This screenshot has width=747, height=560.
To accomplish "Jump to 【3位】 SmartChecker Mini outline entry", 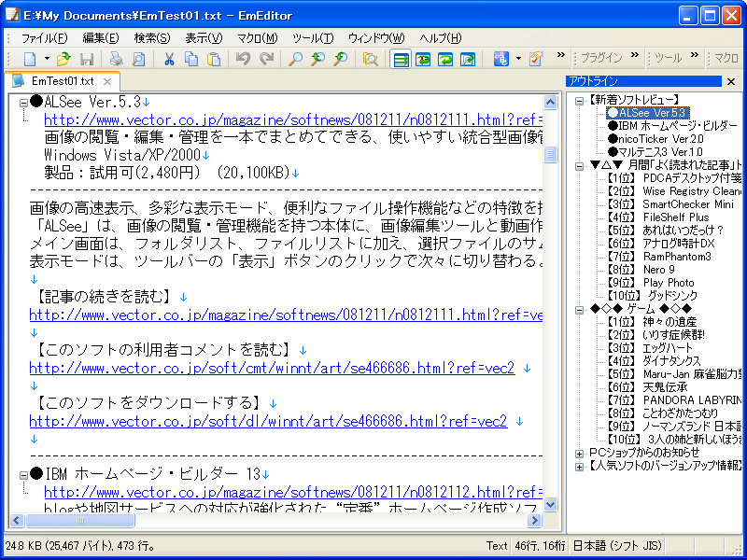I will (669, 204).
